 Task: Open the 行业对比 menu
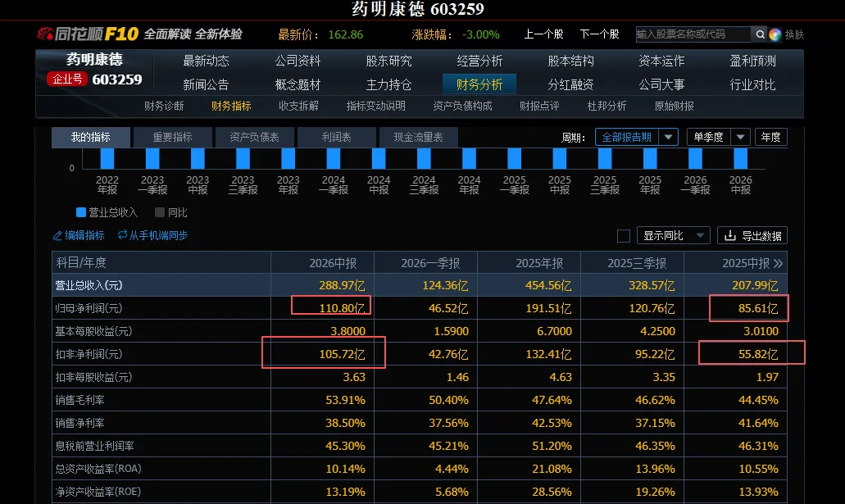[753, 84]
